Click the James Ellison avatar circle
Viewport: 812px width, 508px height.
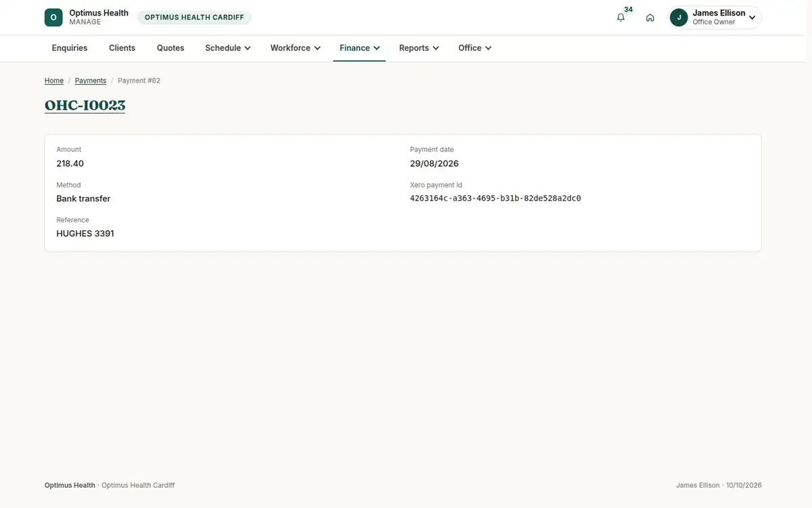(x=679, y=18)
